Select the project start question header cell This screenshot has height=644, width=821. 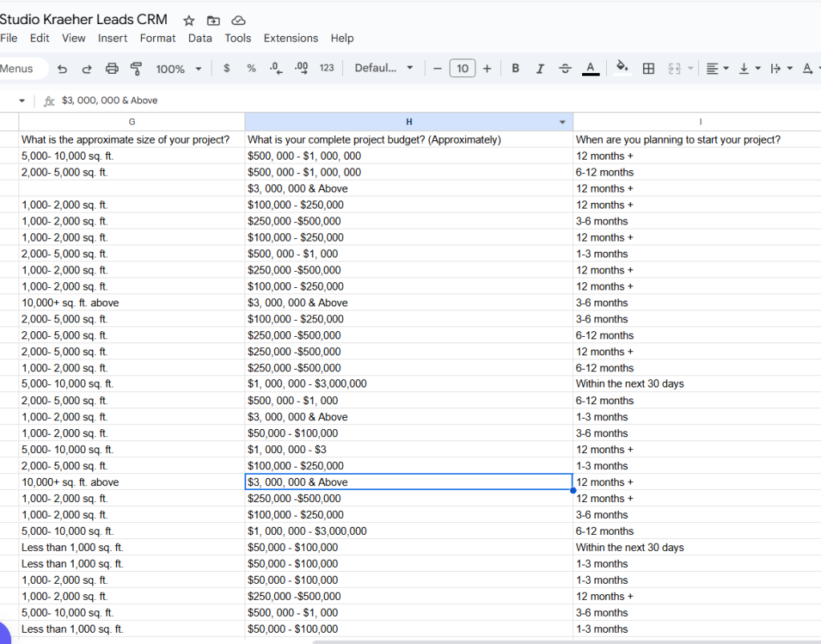698,140
